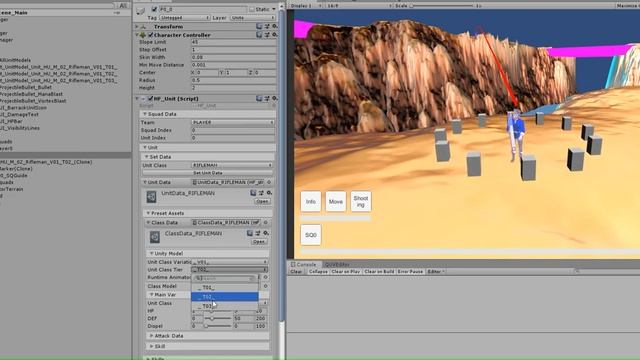Select _T03_ in tier dropdown list
The image size is (640, 360).
tap(224, 305)
